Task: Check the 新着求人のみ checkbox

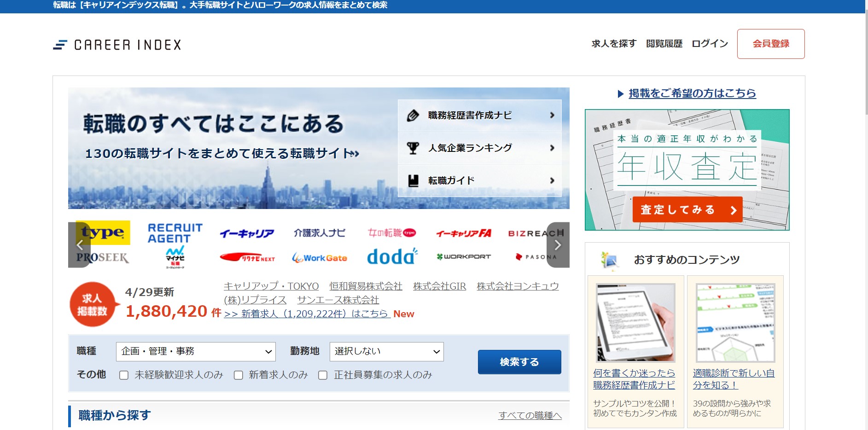Action: point(238,375)
